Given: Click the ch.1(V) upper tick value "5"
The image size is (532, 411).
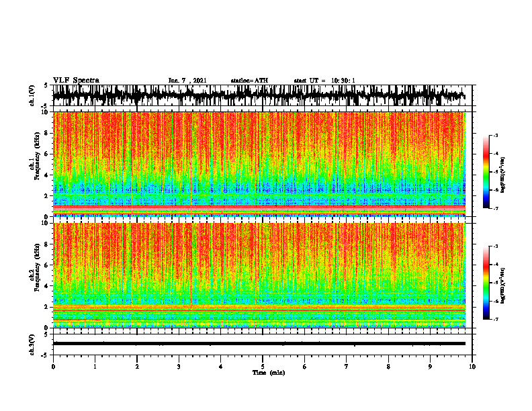Looking at the screenshot, I should pos(46,86).
